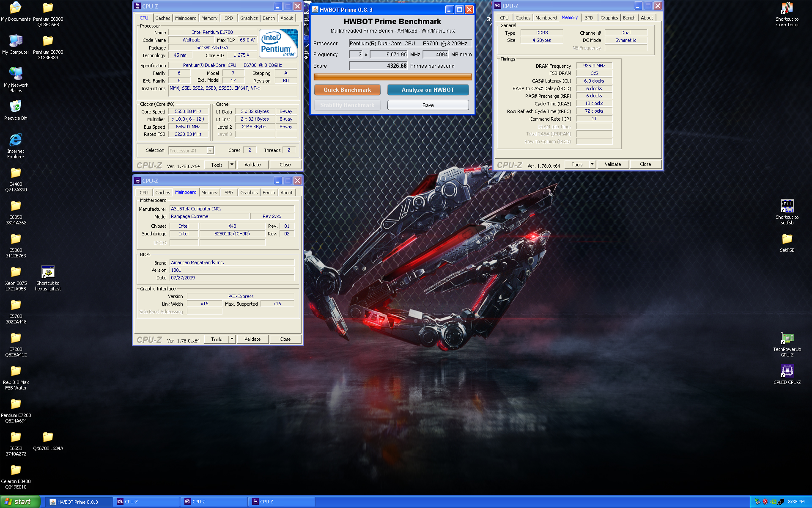Open the Pentium E7200 Q824A694 folder
Screen dimensions: 812x508
(16, 410)
